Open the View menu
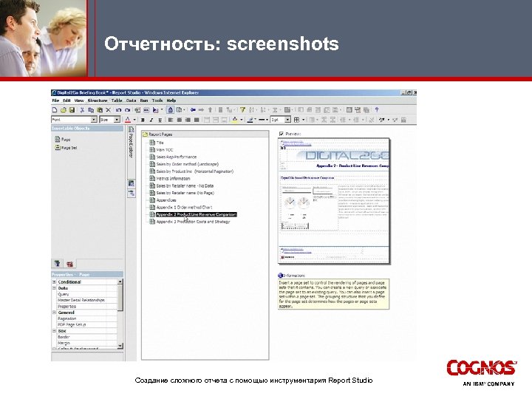Image resolution: width=532 pixels, height=399 pixels. (x=79, y=100)
